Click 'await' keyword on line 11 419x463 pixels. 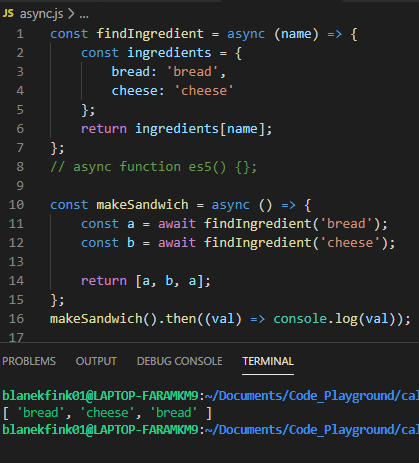click(x=177, y=224)
